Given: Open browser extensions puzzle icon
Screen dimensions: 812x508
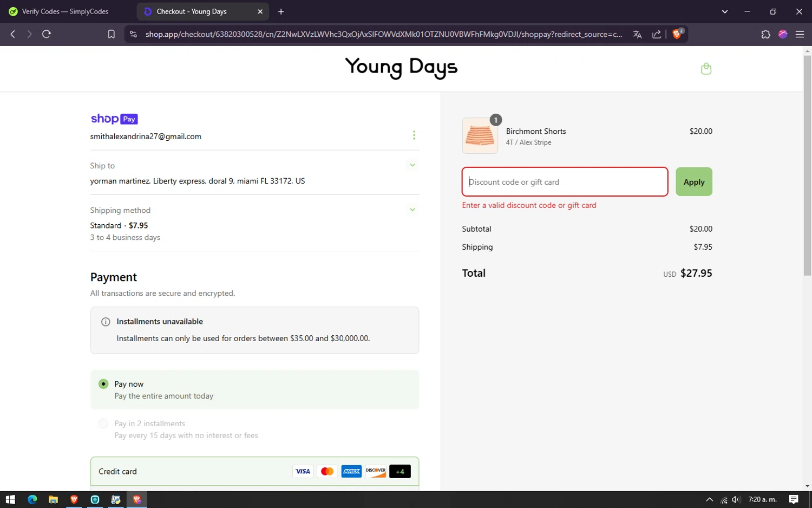Looking at the screenshot, I should [765, 34].
